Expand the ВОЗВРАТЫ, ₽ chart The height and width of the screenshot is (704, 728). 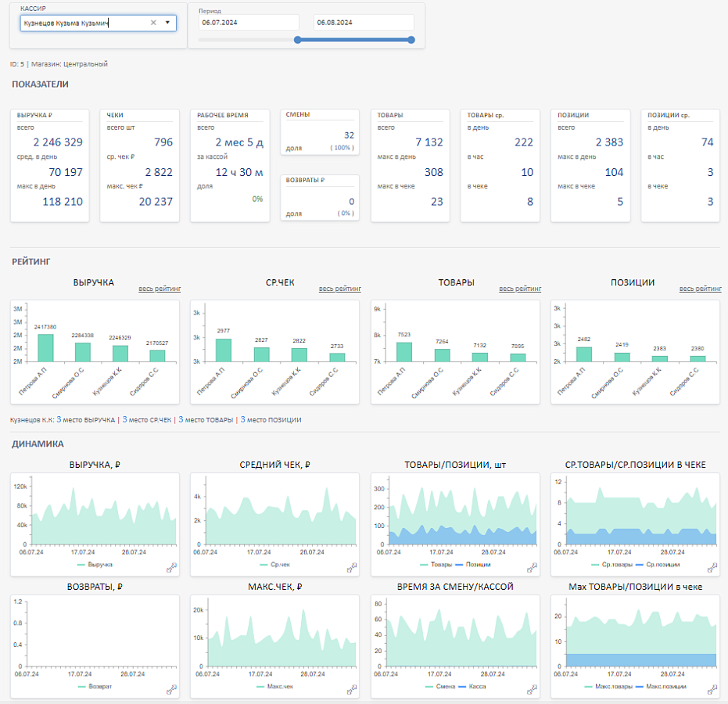[x=171, y=690]
